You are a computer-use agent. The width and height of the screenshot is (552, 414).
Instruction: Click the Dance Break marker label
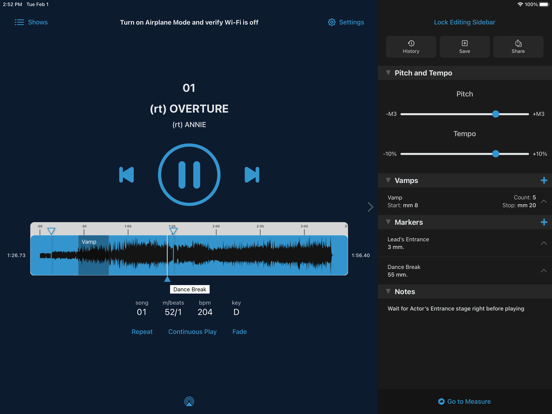tap(190, 289)
